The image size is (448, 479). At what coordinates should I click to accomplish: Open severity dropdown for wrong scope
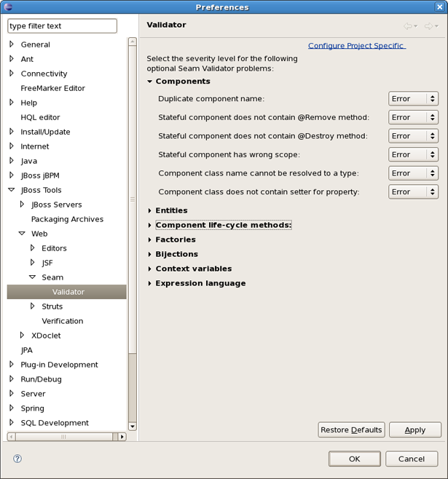[x=413, y=154]
